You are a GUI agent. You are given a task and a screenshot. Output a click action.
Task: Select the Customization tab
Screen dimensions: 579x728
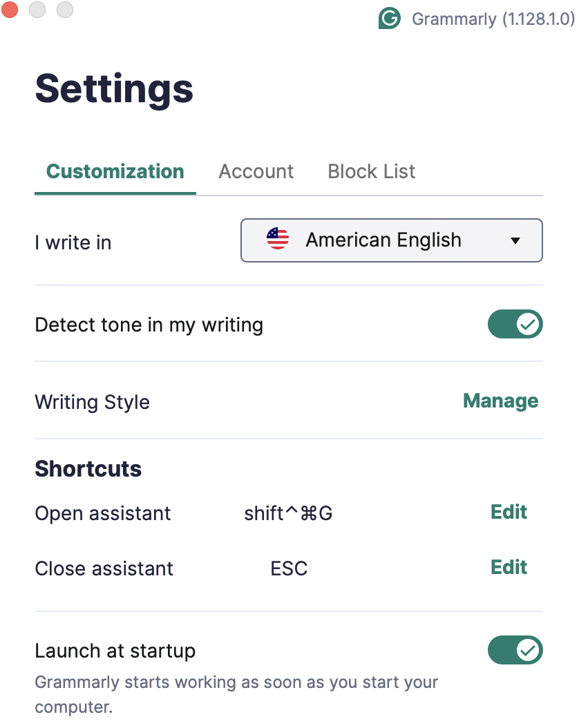pos(115,171)
